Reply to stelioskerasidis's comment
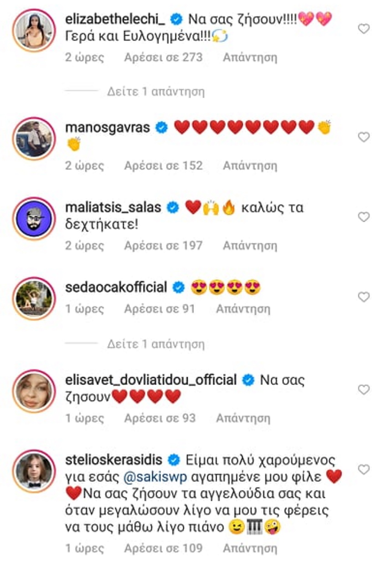The image size is (392, 563). pos(250,548)
